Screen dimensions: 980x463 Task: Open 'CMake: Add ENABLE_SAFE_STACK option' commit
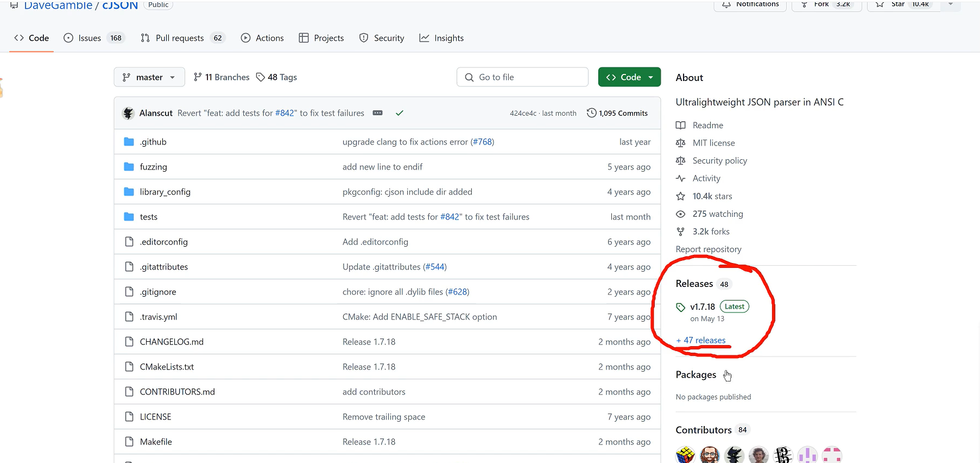tap(420, 317)
